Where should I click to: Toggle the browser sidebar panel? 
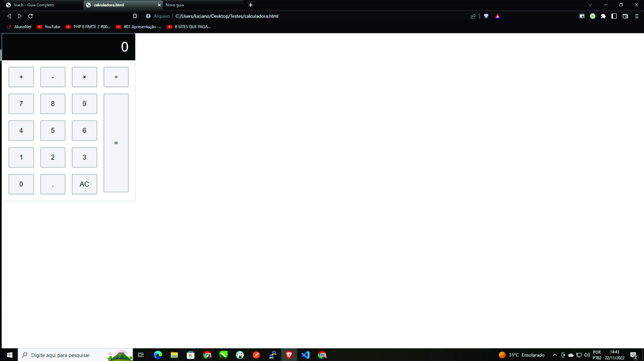(x=614, y=16)
